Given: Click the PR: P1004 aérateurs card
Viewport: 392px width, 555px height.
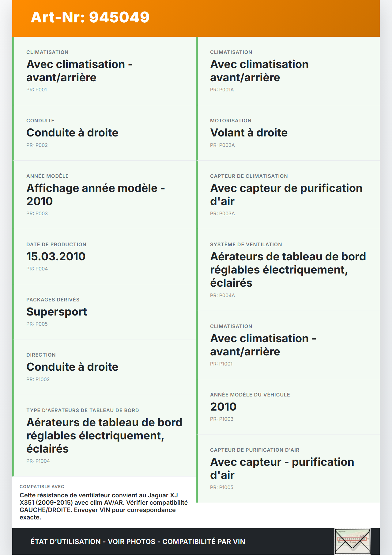Looking at the screenshot, I should point(104,435).
